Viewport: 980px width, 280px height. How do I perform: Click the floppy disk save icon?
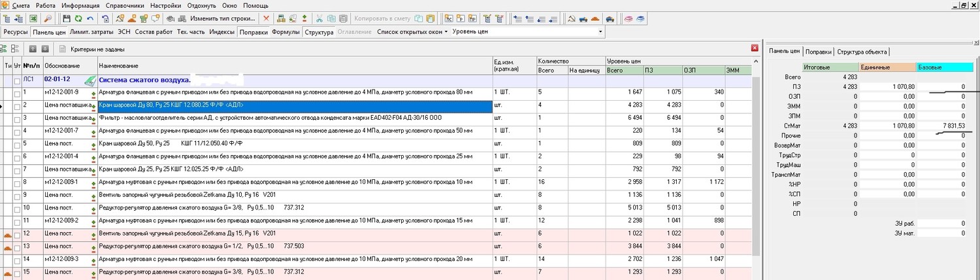click(x=66, y=18)
